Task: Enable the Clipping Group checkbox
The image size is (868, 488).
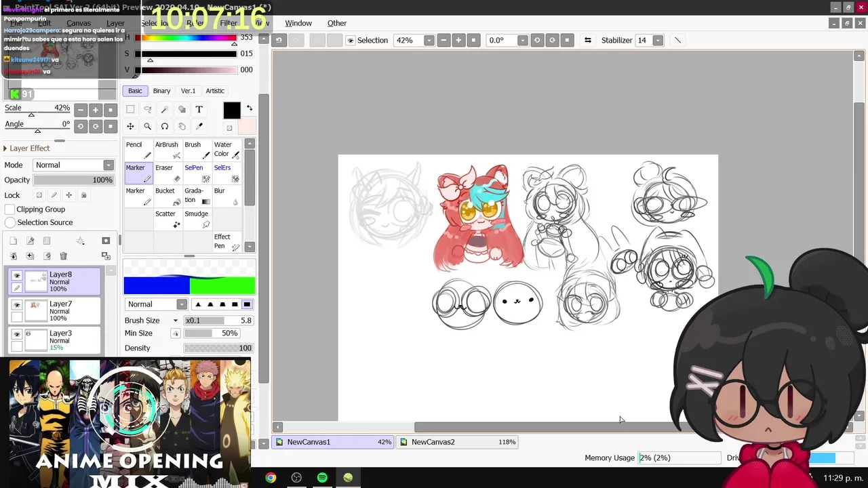Action: coord(10,209)
